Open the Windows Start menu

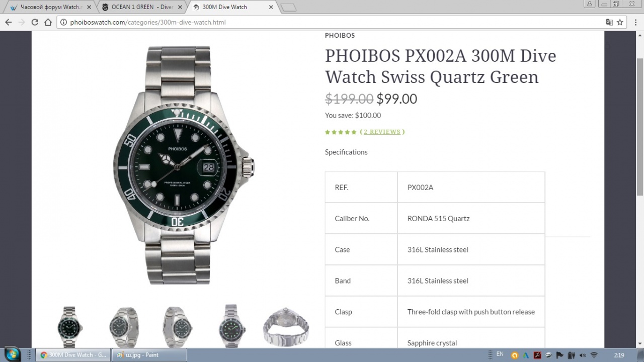[x=12, y=354]
